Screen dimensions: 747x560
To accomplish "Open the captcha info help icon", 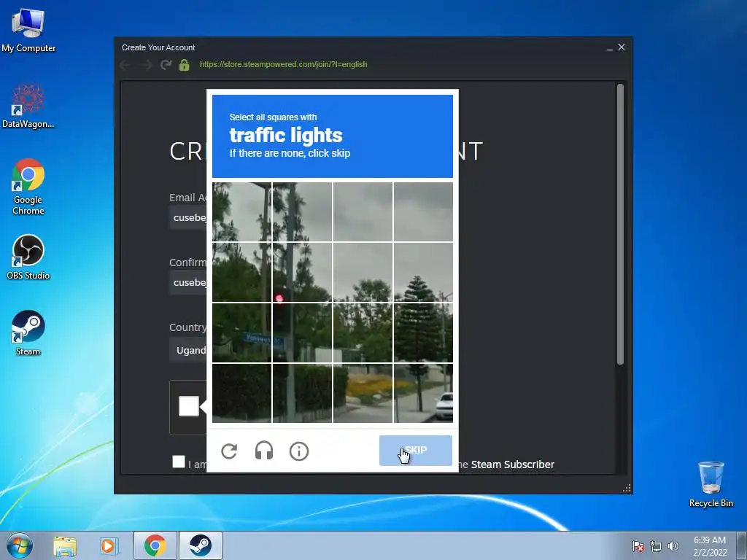I will tap(299, 451).
